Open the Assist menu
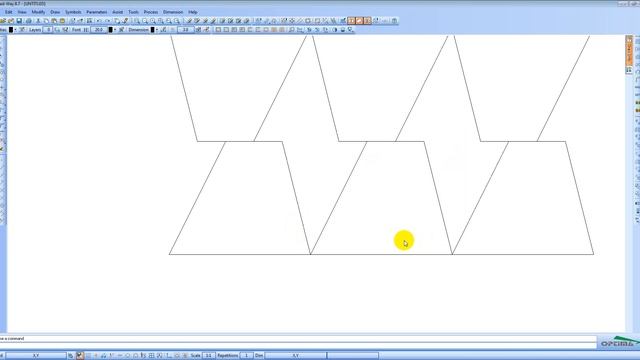This screenshot has width=640, height=360. tap(118, 12)
